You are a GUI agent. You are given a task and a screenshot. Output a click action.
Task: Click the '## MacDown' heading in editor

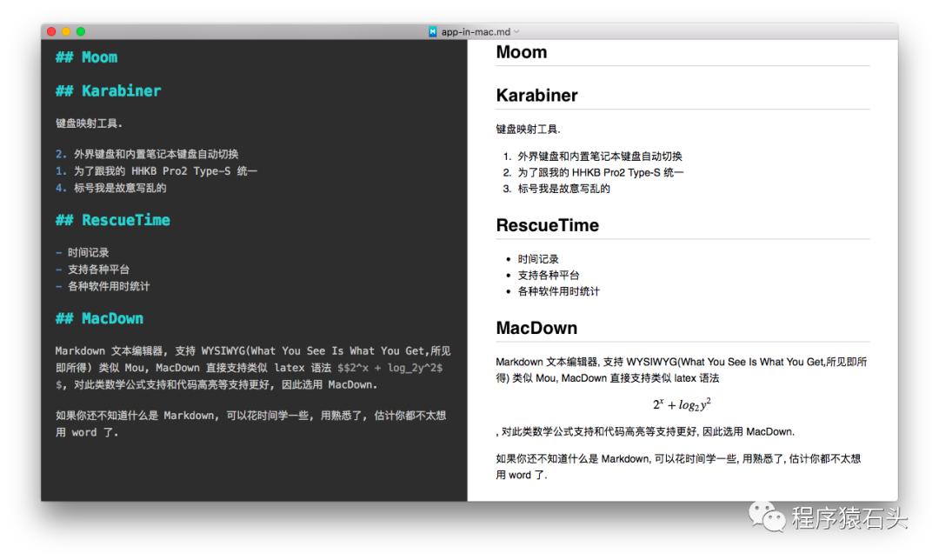point(99,318)
